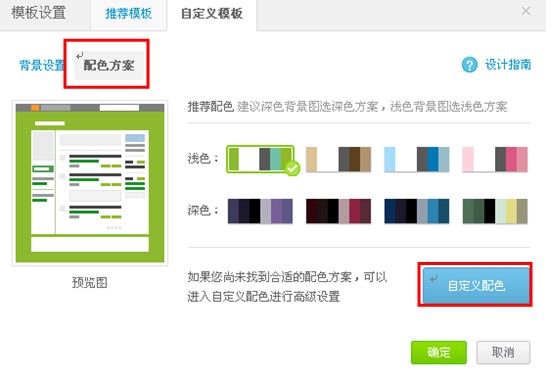Cancel with the 取消 button
The height and width of the screenshot is (371, 552).
(x=503, y=352)
